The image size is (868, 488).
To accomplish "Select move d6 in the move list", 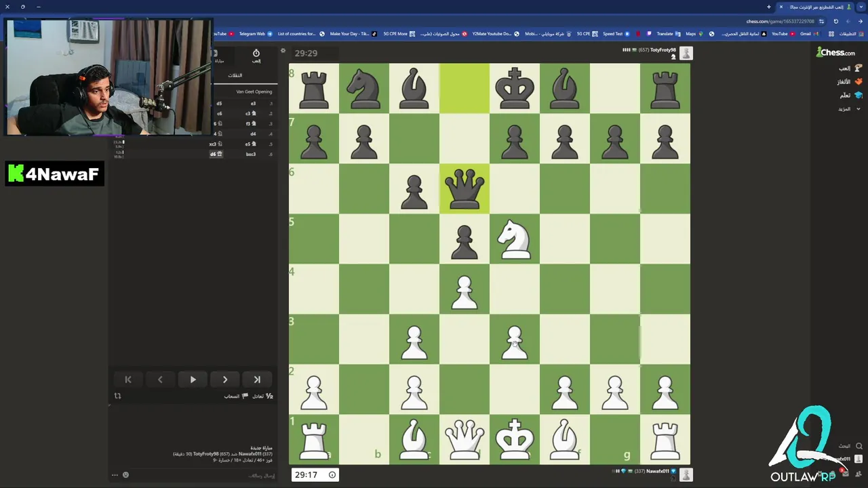I will pos(216,154).
